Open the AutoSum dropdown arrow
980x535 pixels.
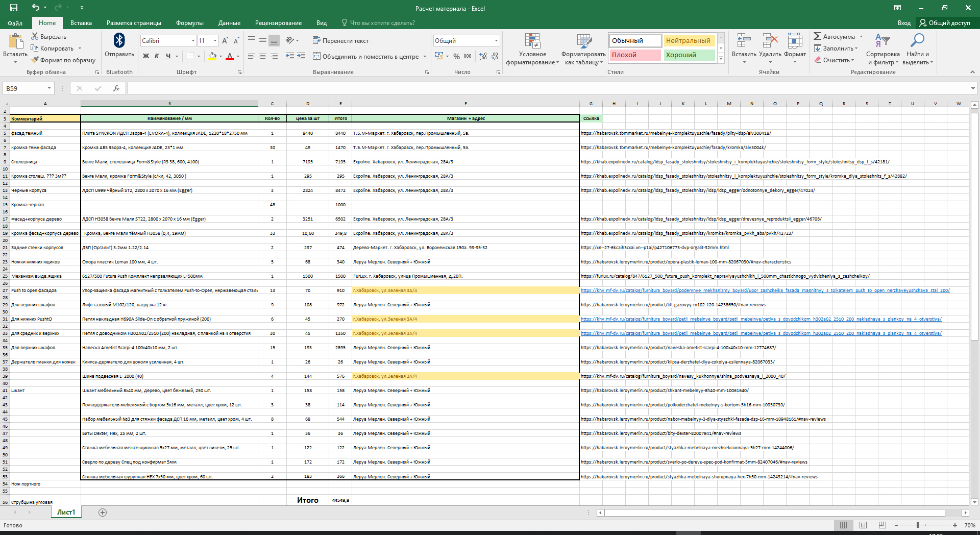(861, 36)
